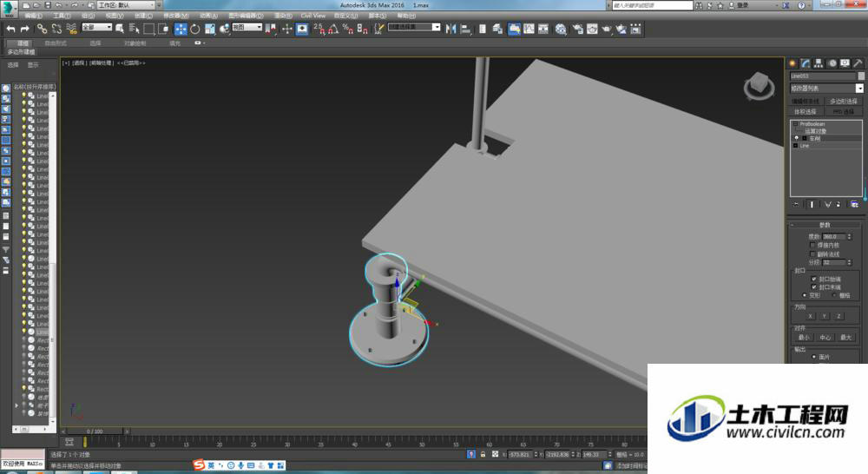Click the object color swatch
868x474 pixels.
(x=861, y=76)
